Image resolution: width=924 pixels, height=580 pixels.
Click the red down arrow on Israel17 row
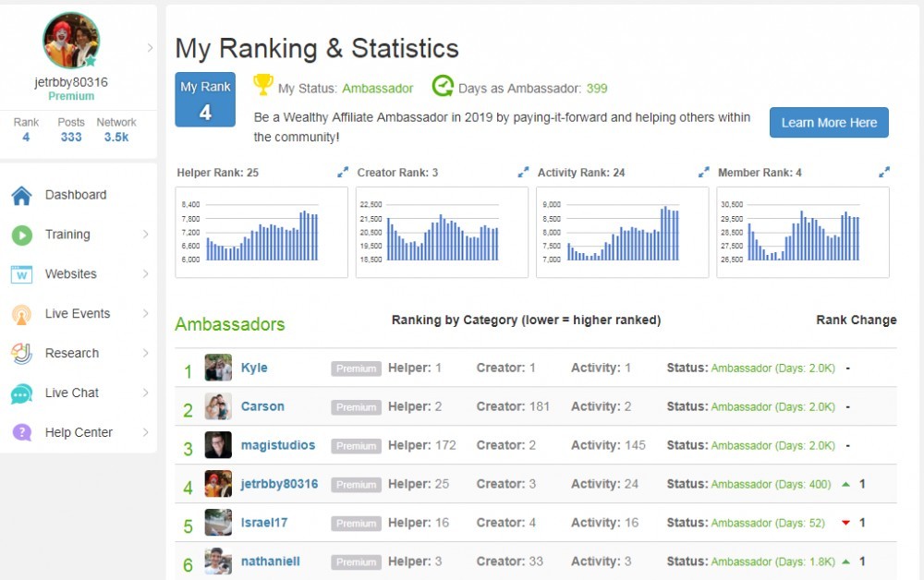tap(845, 523)
